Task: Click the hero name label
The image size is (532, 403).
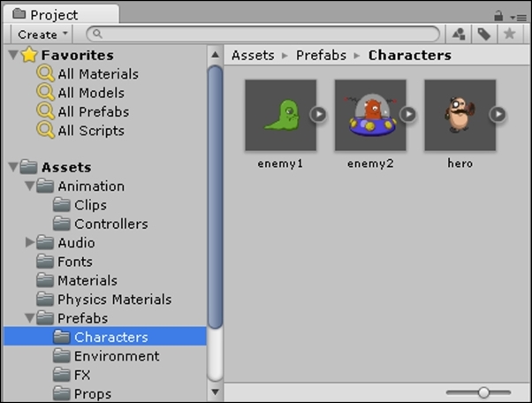Action: 460,163
